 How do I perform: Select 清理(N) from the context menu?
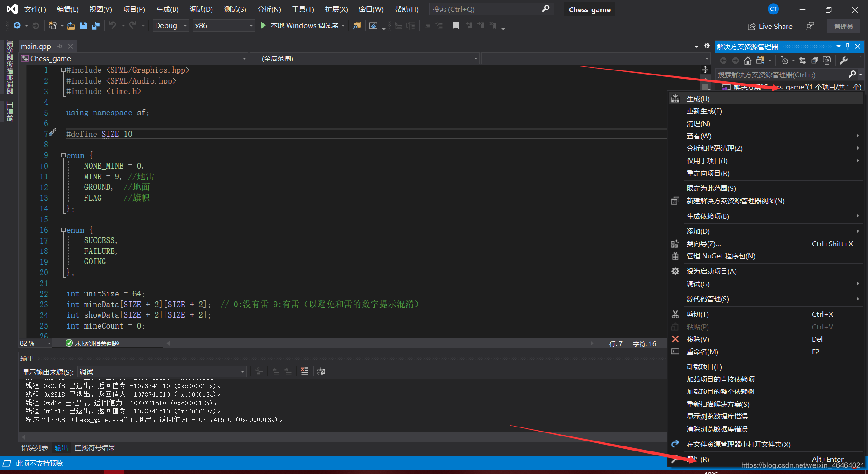(766, 124)
